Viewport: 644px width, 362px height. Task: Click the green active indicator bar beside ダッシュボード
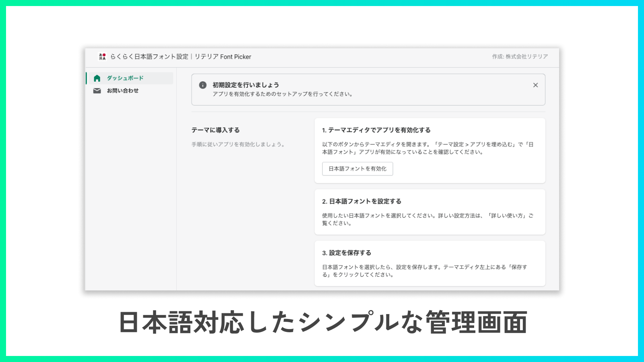click(85, 78)
